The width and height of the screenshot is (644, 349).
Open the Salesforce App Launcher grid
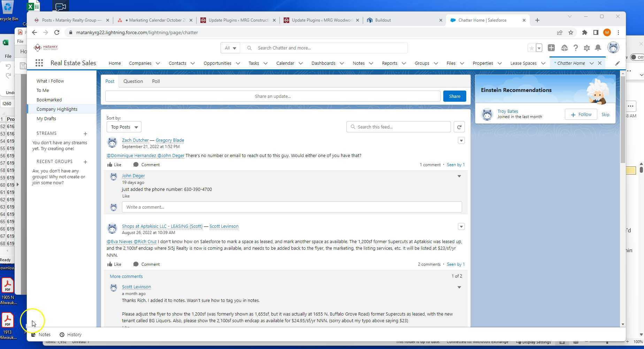[x=39, y=63]
